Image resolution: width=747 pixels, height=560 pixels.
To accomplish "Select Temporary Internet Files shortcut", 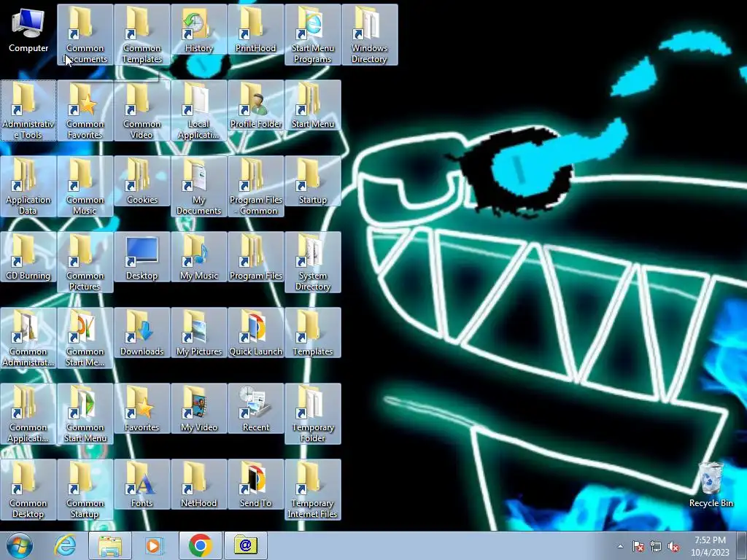I will (x=312, y=489).
